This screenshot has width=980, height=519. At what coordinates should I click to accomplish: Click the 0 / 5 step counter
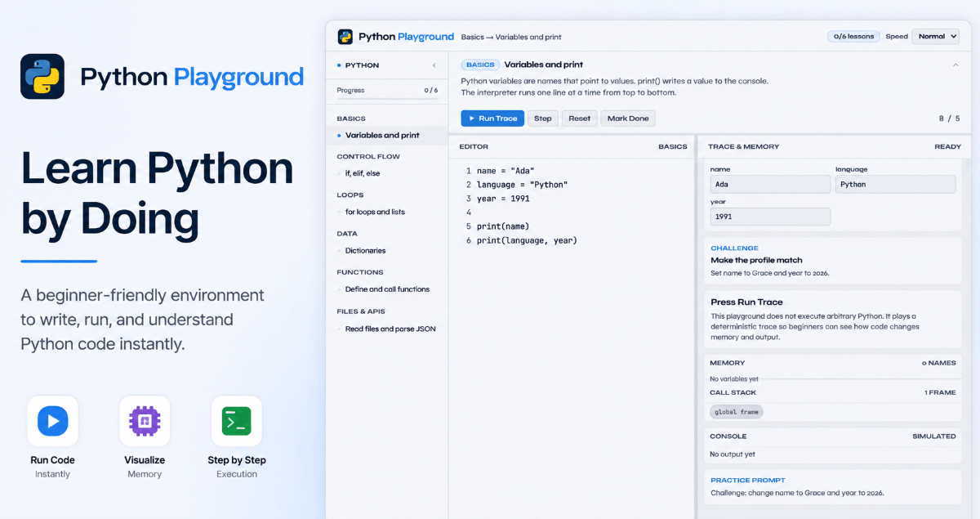pos(949,119)
